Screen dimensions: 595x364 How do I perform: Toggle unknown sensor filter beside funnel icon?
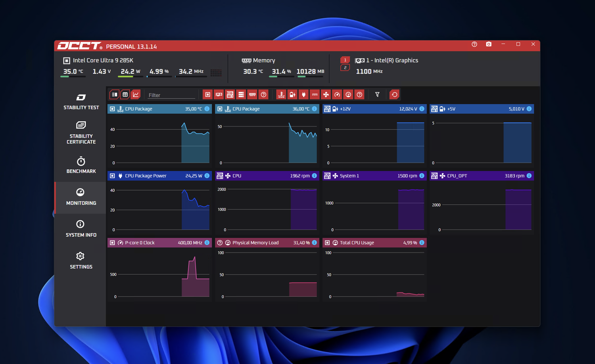[359, 94]
